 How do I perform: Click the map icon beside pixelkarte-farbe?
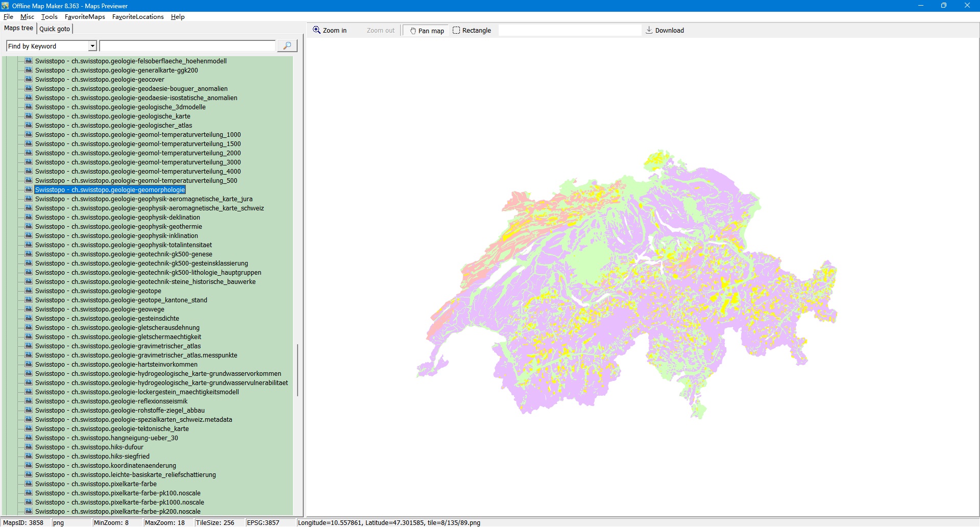(x=29, y=484)
